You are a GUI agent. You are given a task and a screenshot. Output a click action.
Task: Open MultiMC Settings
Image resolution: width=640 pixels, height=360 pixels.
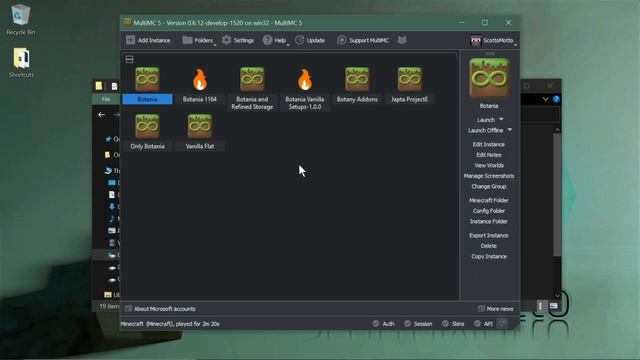click(238, 40)
